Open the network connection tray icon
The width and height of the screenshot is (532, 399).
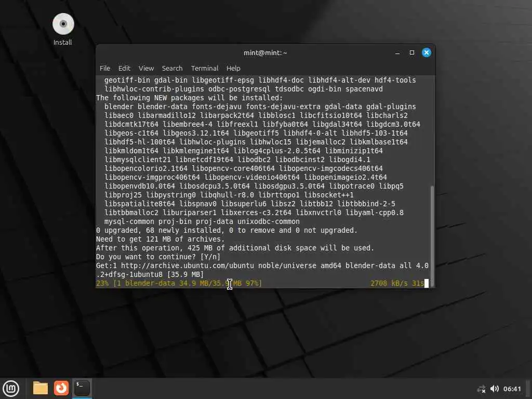(481, 389)
